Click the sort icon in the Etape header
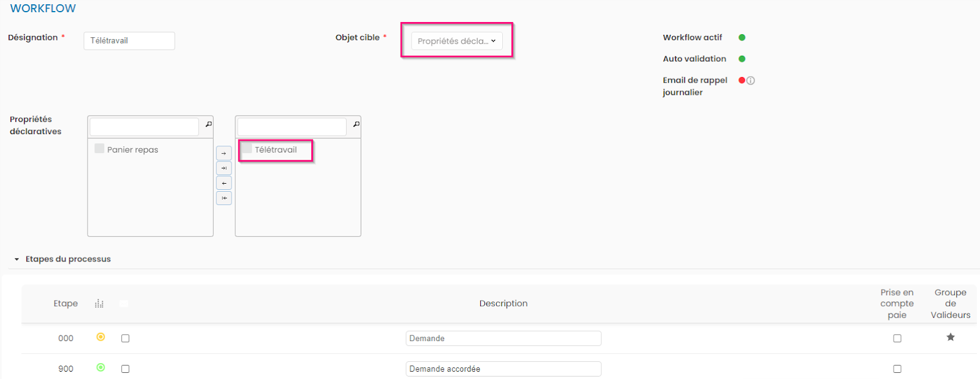This screenshot has width=980, height=379. 99,304
